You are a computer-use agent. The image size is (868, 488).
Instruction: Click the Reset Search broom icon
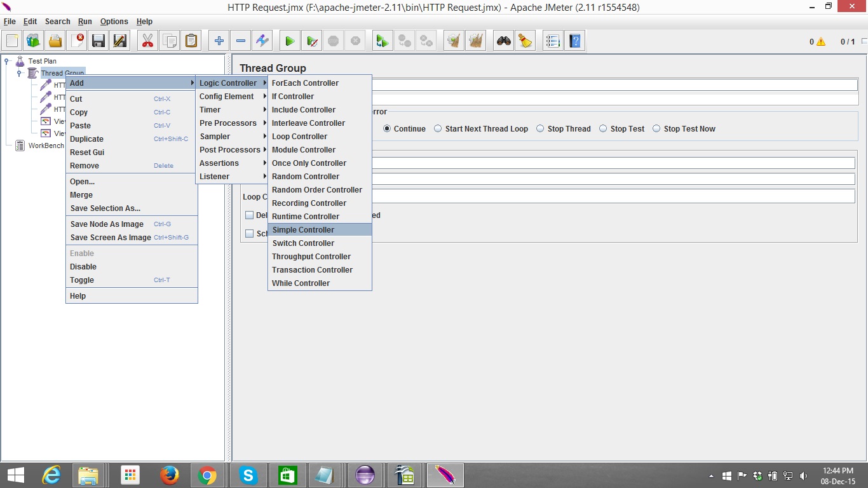tap(526, 41)
